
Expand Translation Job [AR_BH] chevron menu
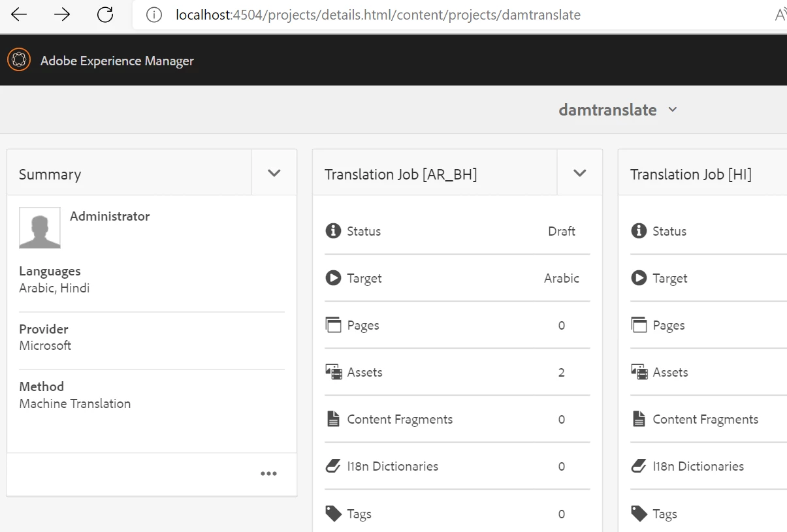580,173
